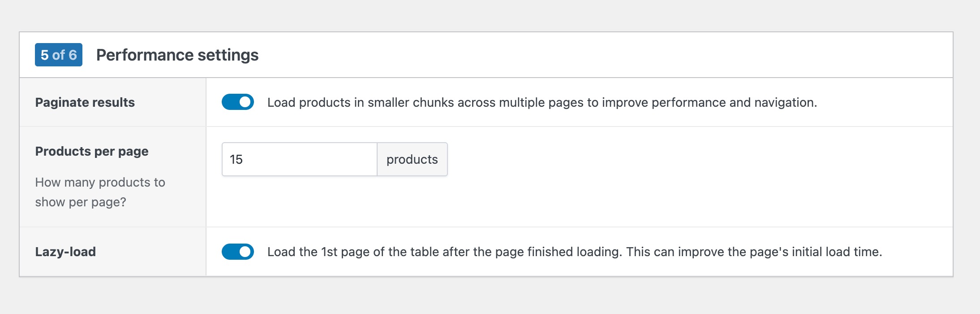Click empty header area beside Performance settings

tap(582, 55)
